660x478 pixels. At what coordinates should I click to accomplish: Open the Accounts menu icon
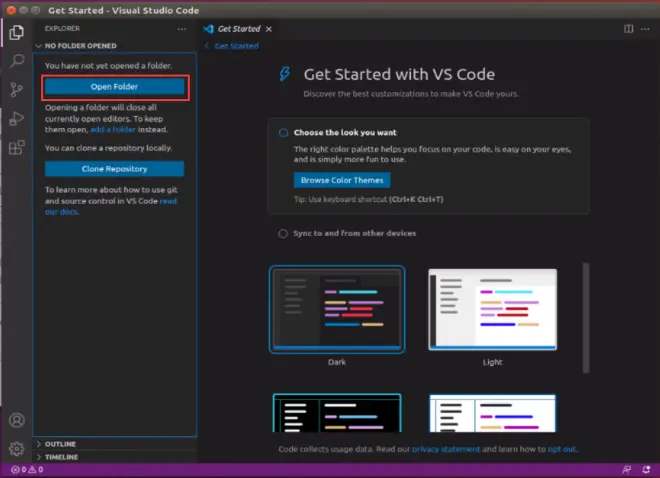coord(17,420)
